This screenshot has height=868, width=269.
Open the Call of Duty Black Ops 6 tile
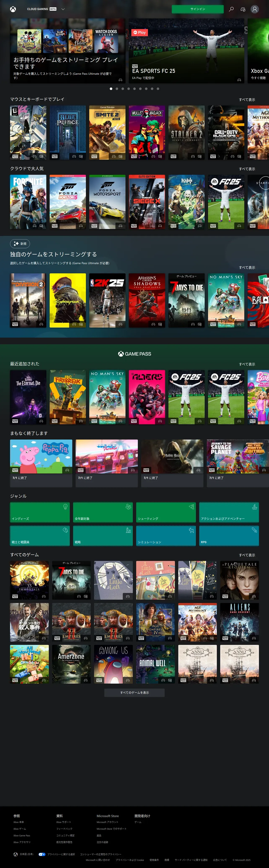pyautogui.click(x=226, y=132)
